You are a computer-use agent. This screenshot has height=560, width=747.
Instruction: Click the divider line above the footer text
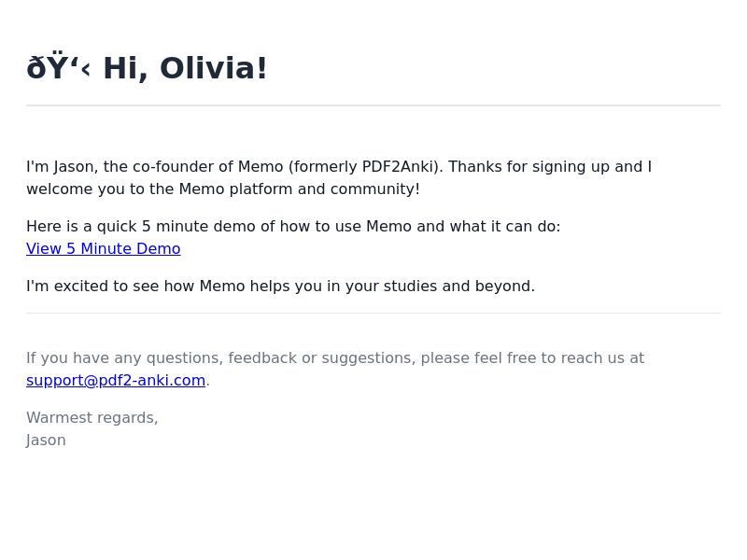pos(373,314)
